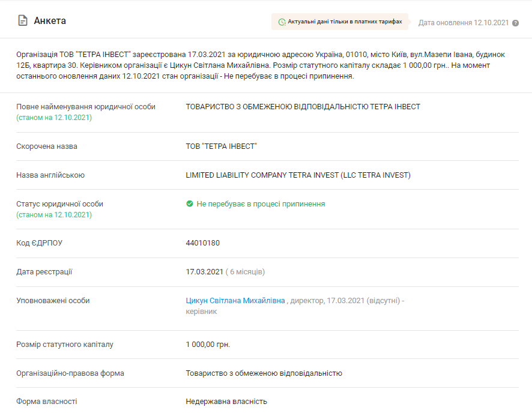Select ownership form 'Недержавна власність'

(x=226, y=402)
